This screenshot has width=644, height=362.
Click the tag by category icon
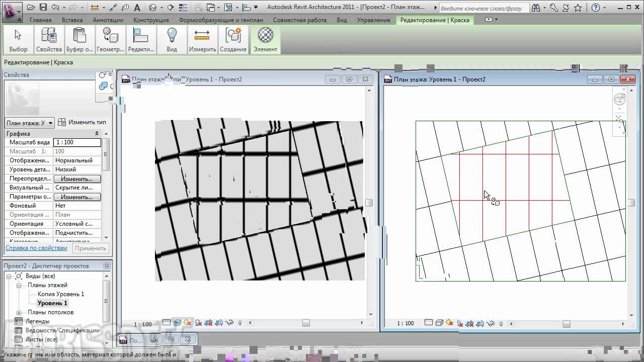(125, 8)
